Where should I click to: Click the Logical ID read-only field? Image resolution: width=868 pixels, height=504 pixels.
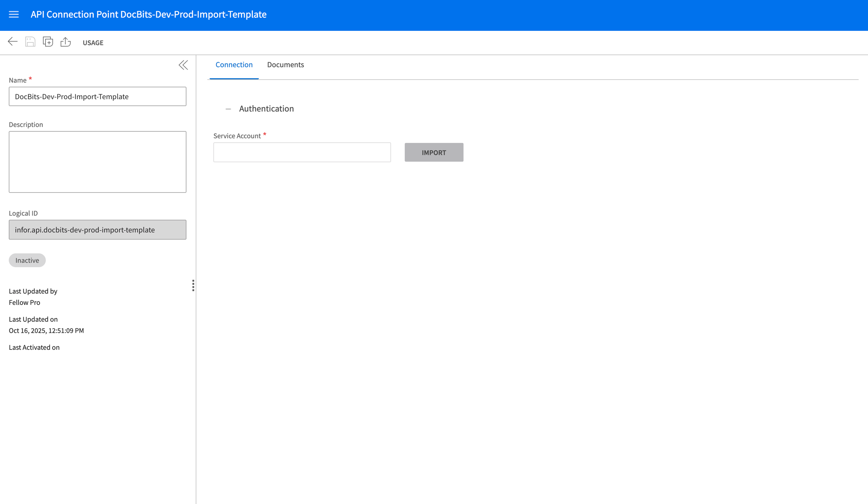(97, 230)
